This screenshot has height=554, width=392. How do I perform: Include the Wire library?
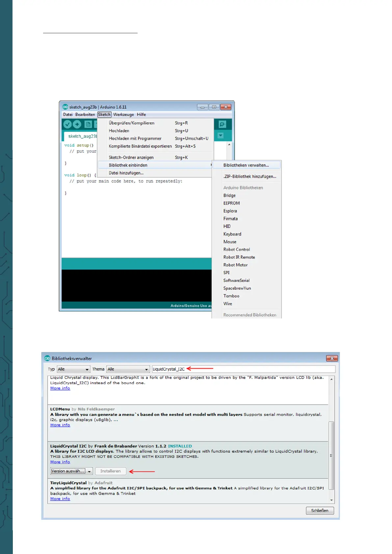247,304
